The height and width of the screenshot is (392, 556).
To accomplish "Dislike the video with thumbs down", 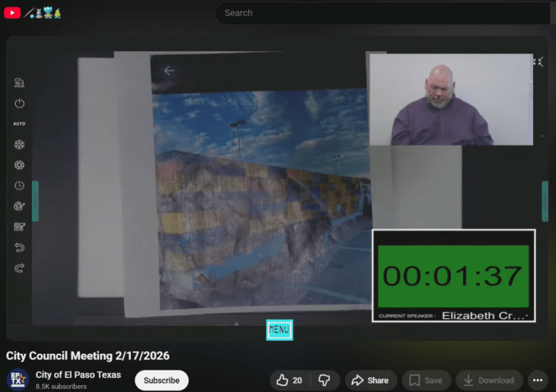I will tap(324, 380).
